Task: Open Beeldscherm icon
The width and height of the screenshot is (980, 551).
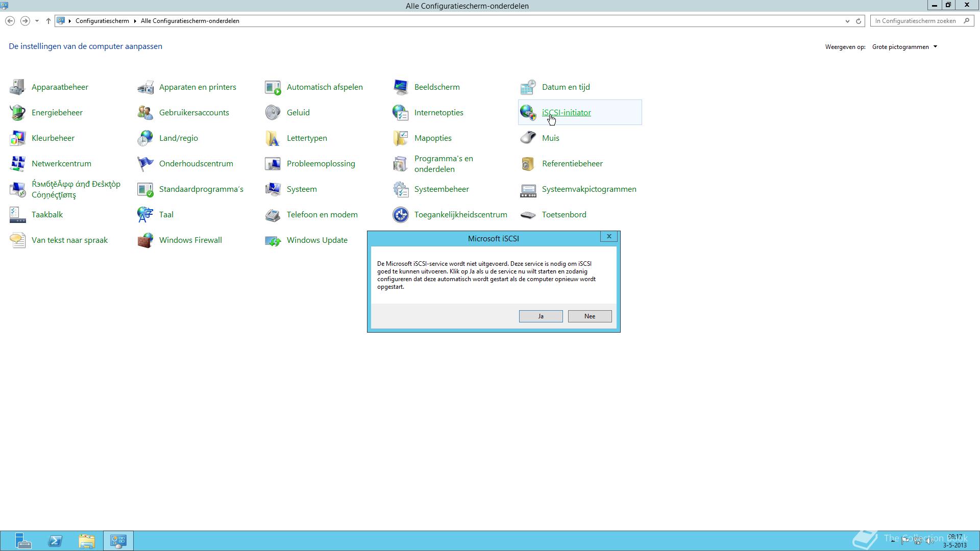Action: (x=400, y=87)
